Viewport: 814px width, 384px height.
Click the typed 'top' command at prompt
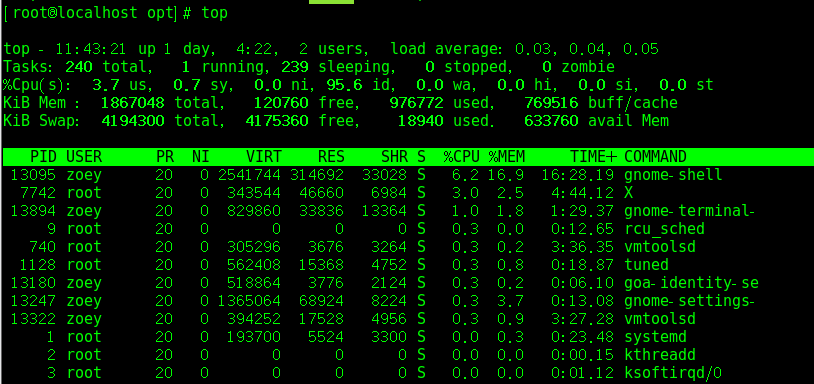[214, 13]
